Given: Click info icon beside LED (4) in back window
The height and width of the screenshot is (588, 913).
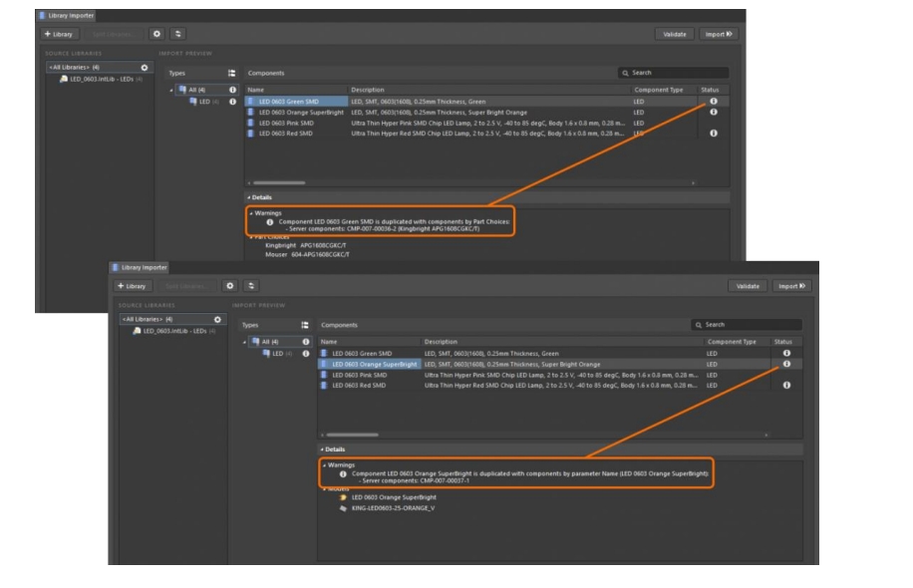Looking at the screenshot, I should [232, 102].
